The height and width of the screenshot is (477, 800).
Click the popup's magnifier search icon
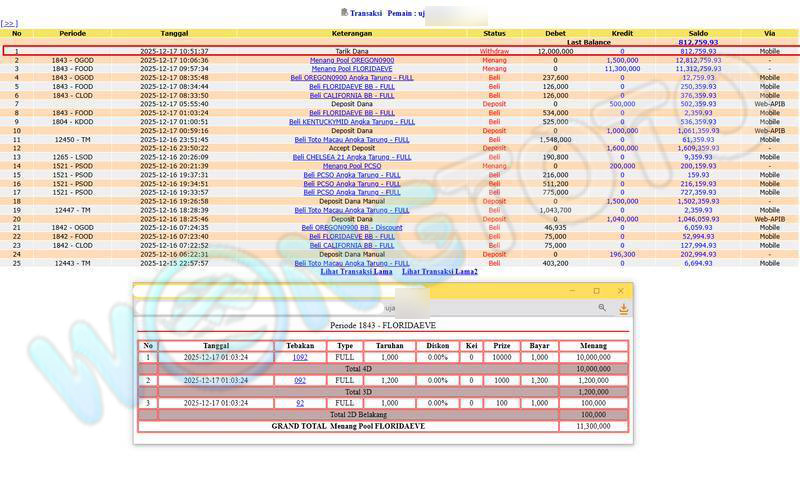point(602,309)
